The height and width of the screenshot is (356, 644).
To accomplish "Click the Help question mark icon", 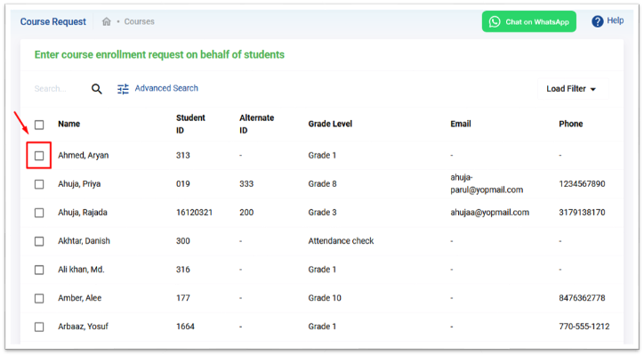I will point(597,21).
